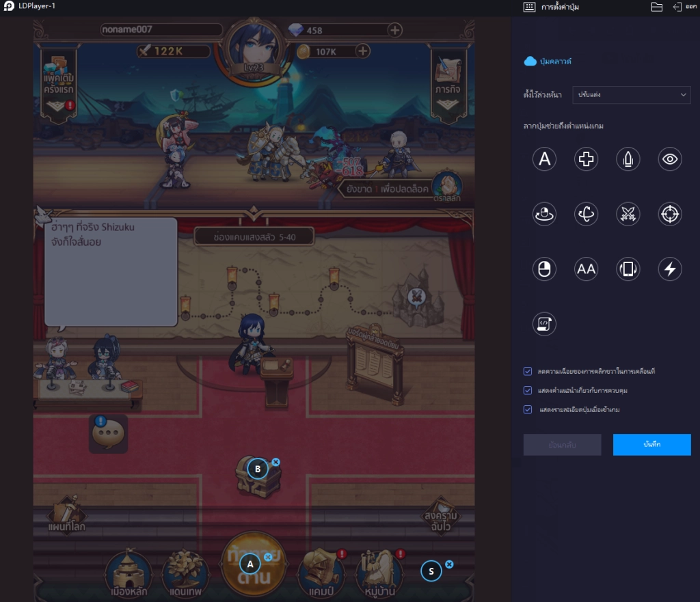Select the rotate gesture key icon

(586, 214)
